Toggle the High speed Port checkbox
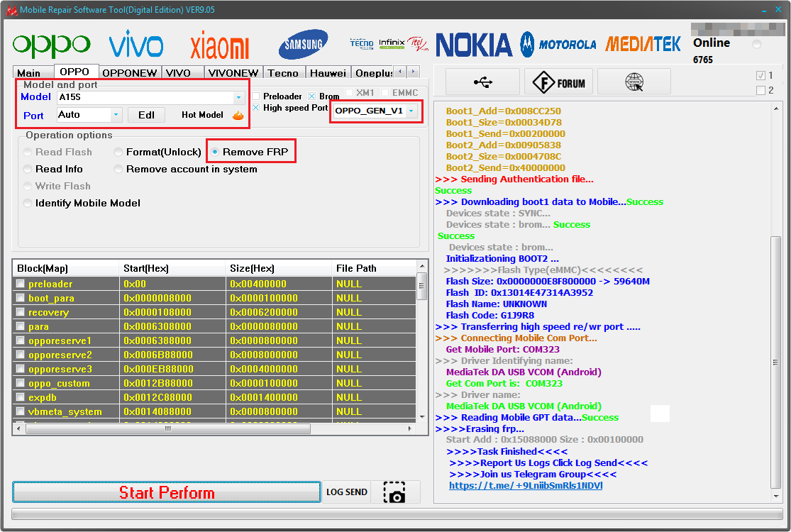Image resolution: width=791 pixels, height=532 pixels. point(256,108)
